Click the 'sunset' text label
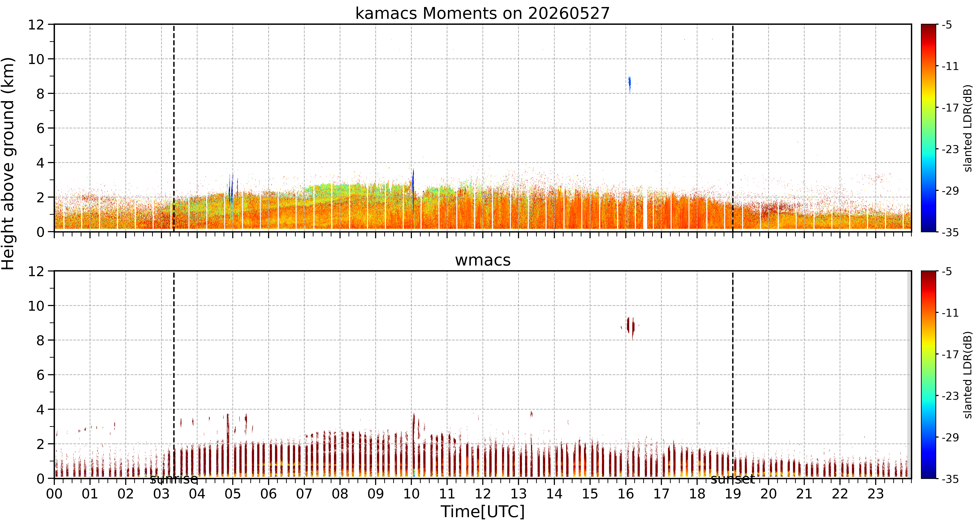Viewport: 980px width, 527px height. coord(733,479)
